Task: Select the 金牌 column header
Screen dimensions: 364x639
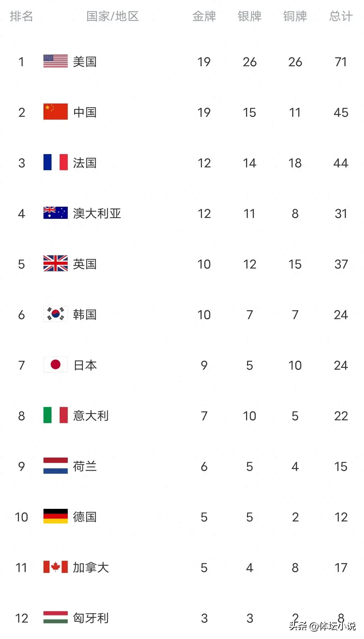Action: pyautogui.click(x=204, y=16)
